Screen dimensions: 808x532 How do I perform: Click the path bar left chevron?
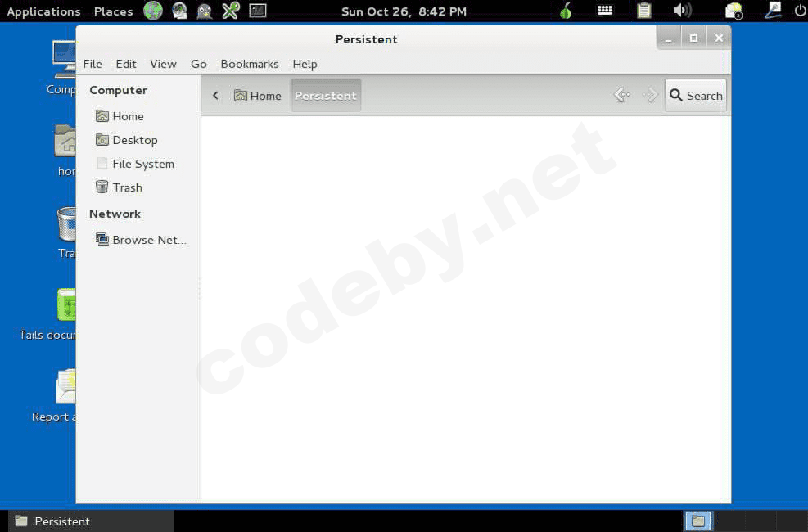215,95
